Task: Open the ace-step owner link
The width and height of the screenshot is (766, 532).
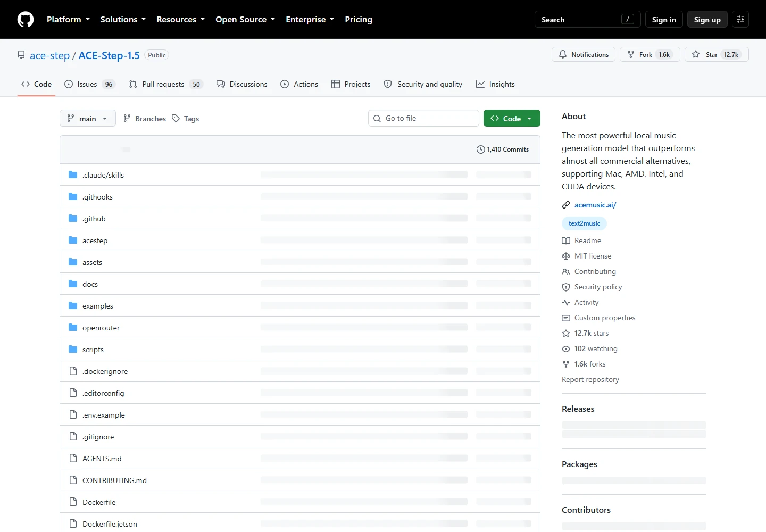Action: [49, 55]
